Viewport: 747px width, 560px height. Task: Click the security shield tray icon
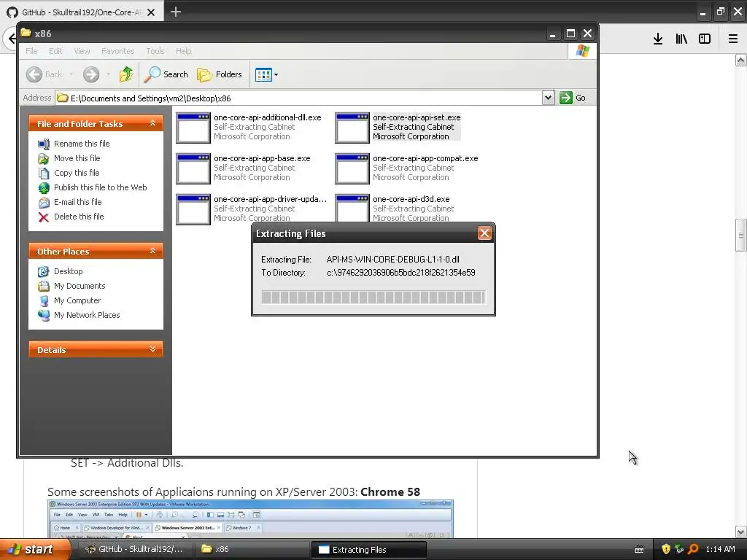point(666,549)
